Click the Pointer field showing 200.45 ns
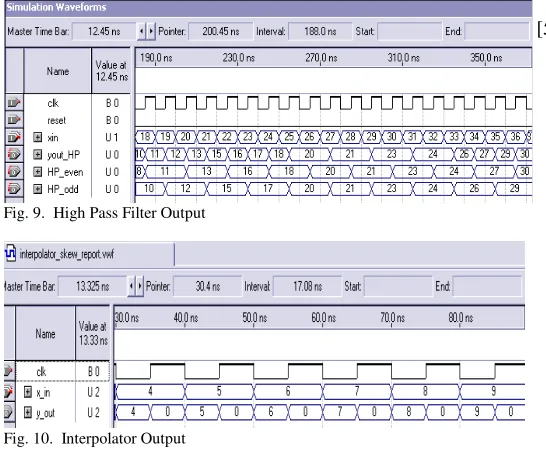 coord(221,31)
